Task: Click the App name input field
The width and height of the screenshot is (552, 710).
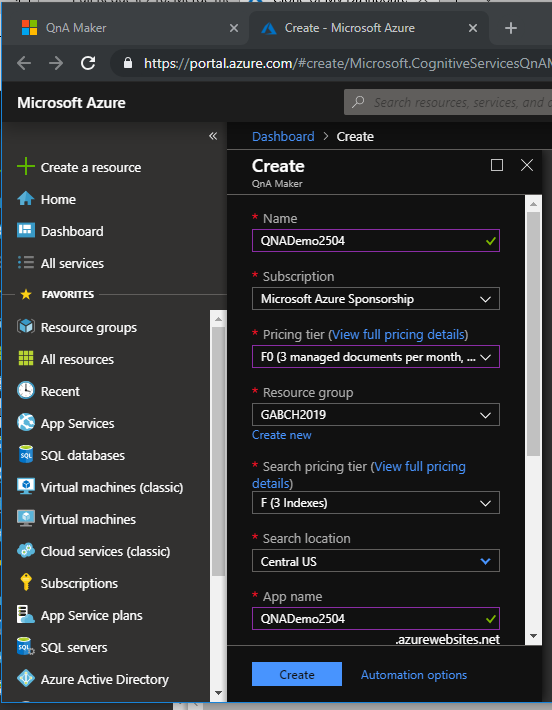Action: [376, 619]
